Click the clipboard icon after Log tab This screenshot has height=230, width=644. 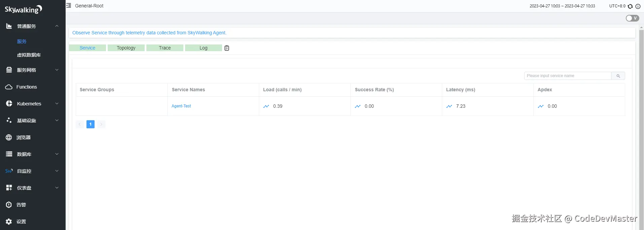pos(227,48)
